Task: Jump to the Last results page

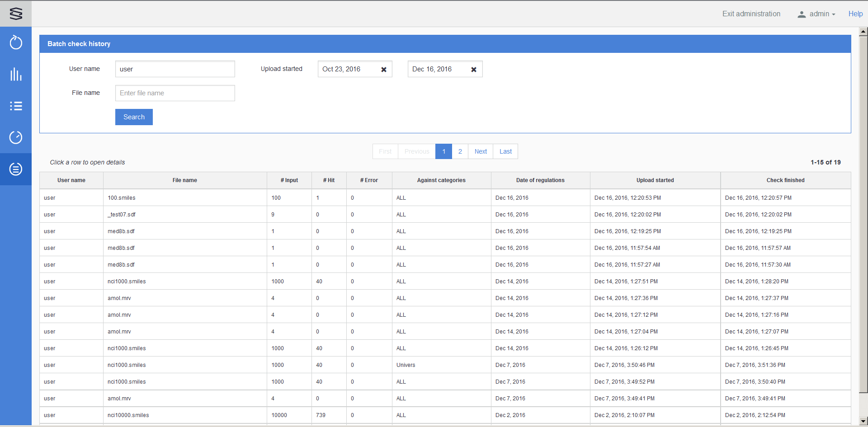Action: 505,151
